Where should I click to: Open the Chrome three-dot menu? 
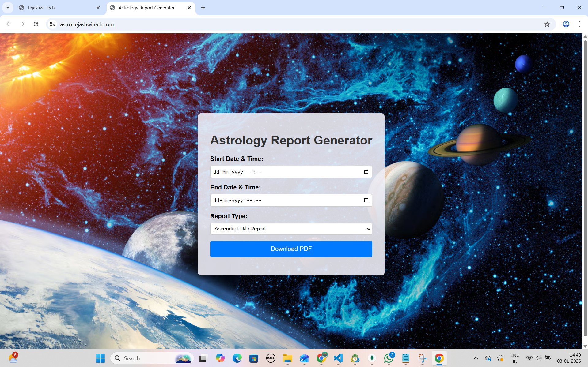(580, 24)
